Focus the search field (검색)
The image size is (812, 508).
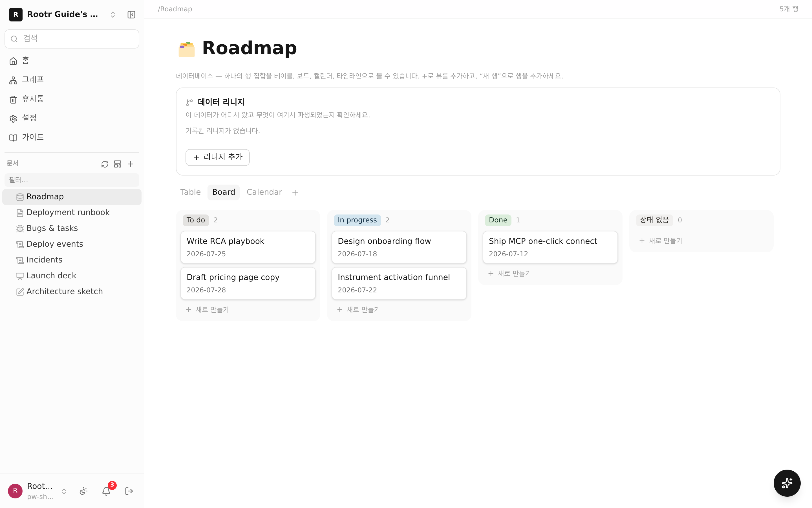tap(72, 39)
